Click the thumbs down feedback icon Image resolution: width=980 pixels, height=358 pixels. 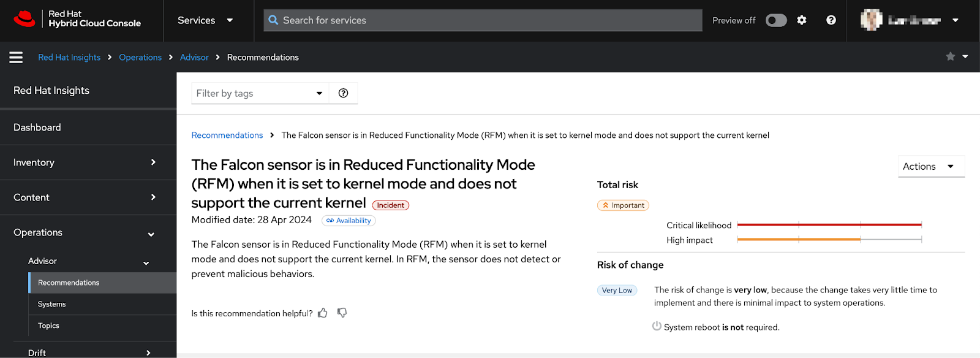click(342, 313)
